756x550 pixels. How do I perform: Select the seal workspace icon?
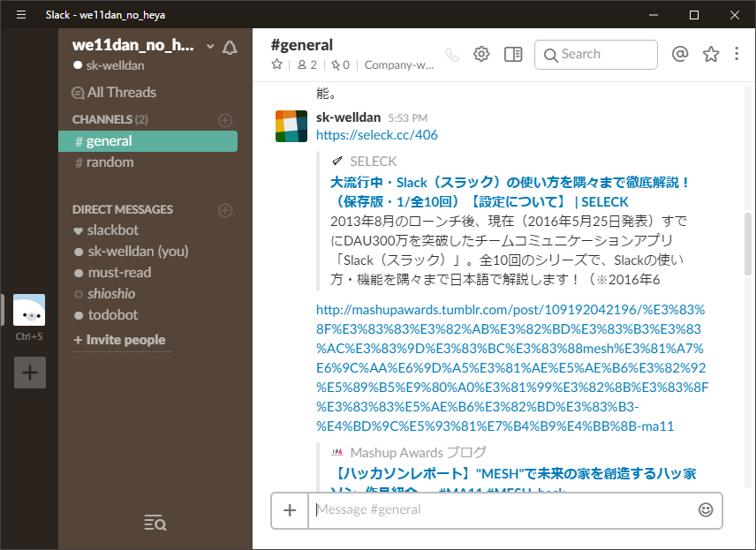click(x=29, y=310)
